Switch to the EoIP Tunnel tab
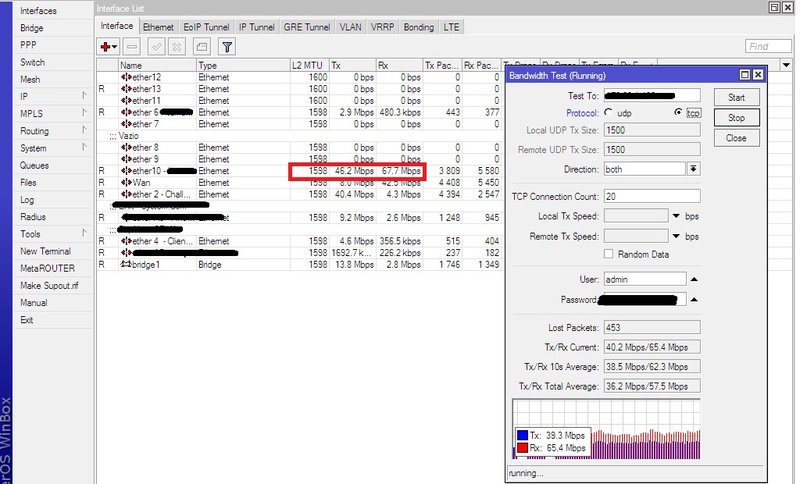 [206, 27]
